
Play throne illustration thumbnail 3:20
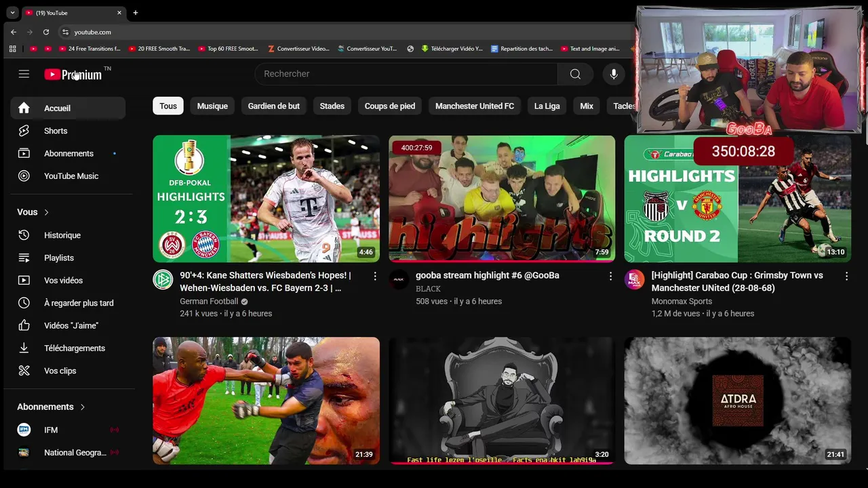pyautogui.click(x=502, y=401)
